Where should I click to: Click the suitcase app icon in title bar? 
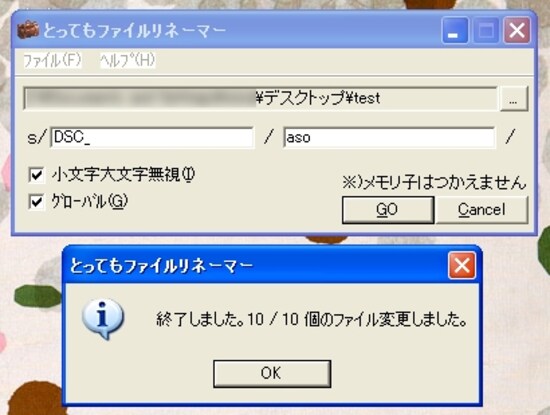[28, 30]
